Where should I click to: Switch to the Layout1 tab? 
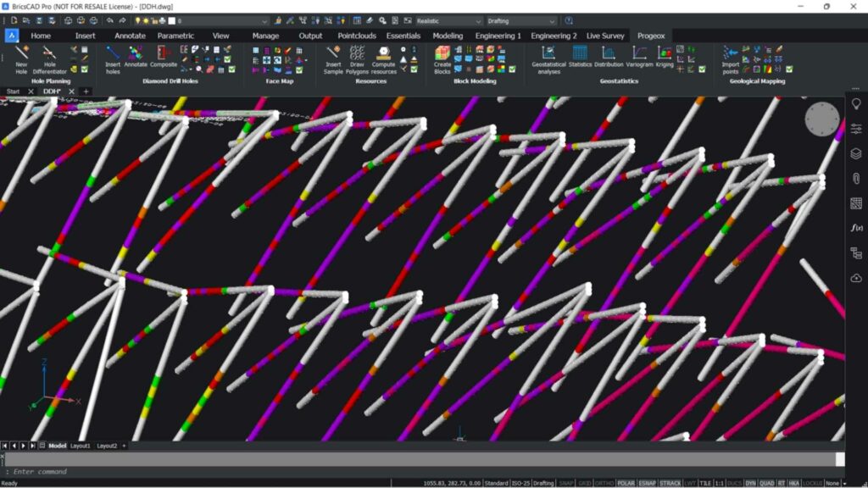(80, 446)
